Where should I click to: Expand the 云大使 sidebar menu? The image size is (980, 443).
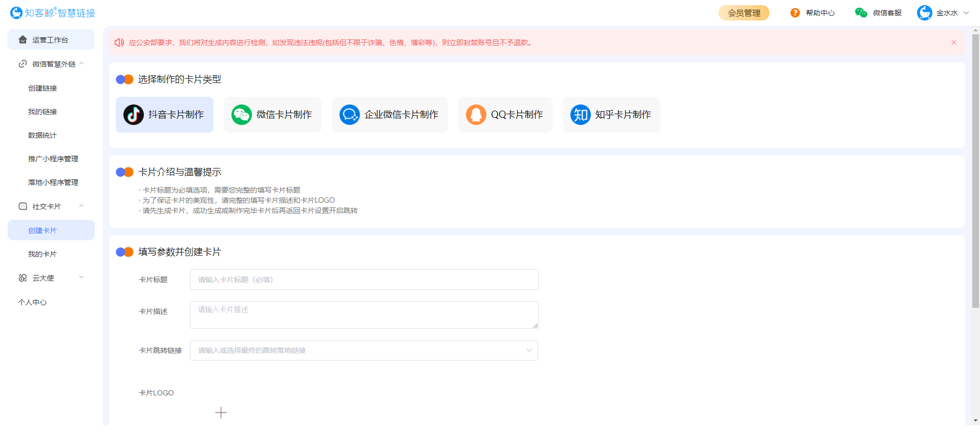point(81,278)
